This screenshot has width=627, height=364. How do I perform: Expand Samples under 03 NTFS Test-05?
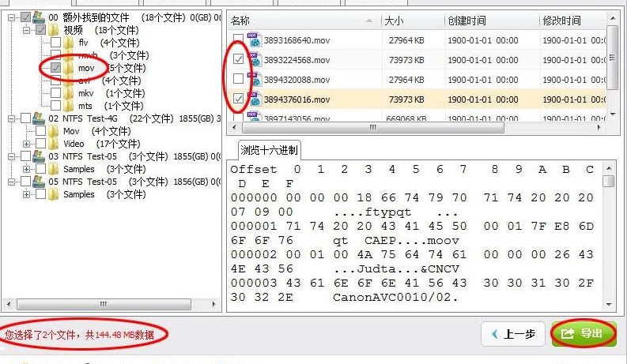pos(26,169)
